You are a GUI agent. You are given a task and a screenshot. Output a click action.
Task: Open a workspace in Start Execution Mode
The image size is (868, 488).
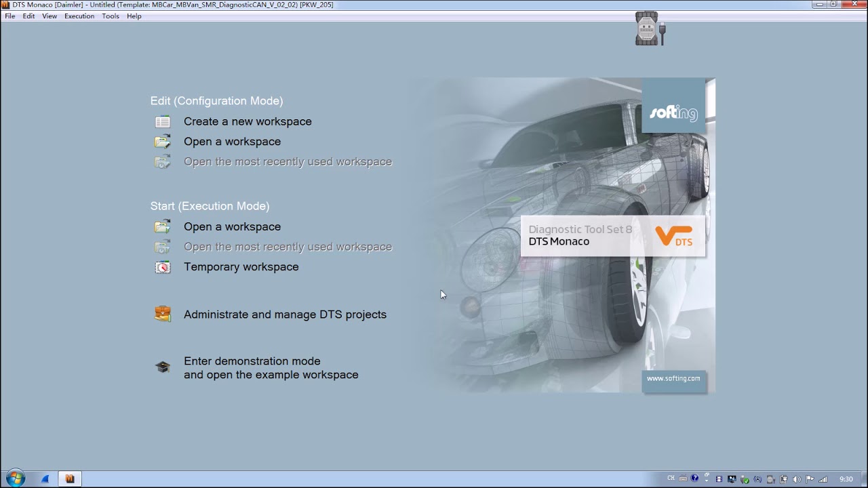(x=232, y=227)
